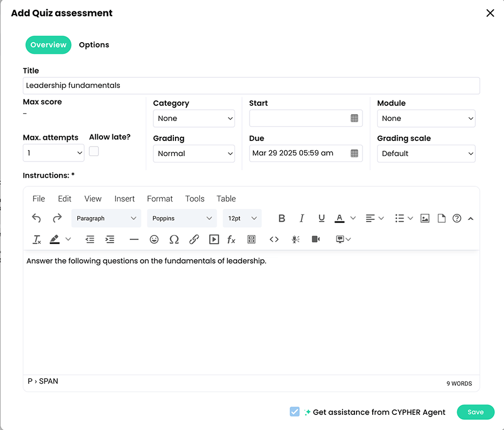Insert an image from the toolbar
The width and height of the screenshot is (504, 430).
[425, 218]
